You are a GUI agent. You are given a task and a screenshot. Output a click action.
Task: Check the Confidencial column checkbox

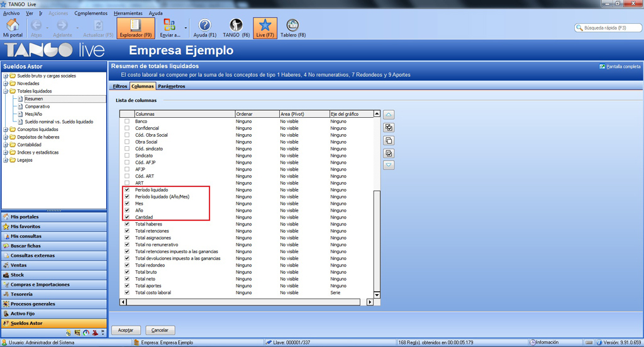(x=127, y=128)
